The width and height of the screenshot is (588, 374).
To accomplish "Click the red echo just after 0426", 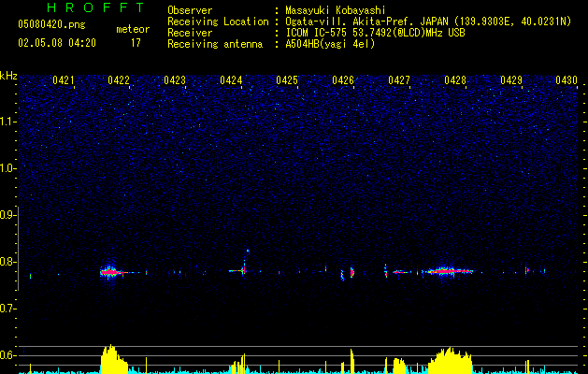I will tap(351, 272).
